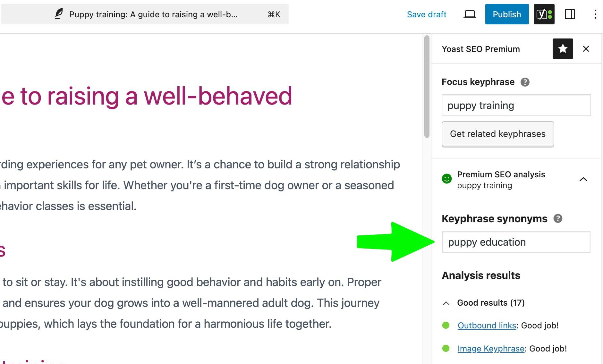Click the Save draft link

tap(427, 14)
